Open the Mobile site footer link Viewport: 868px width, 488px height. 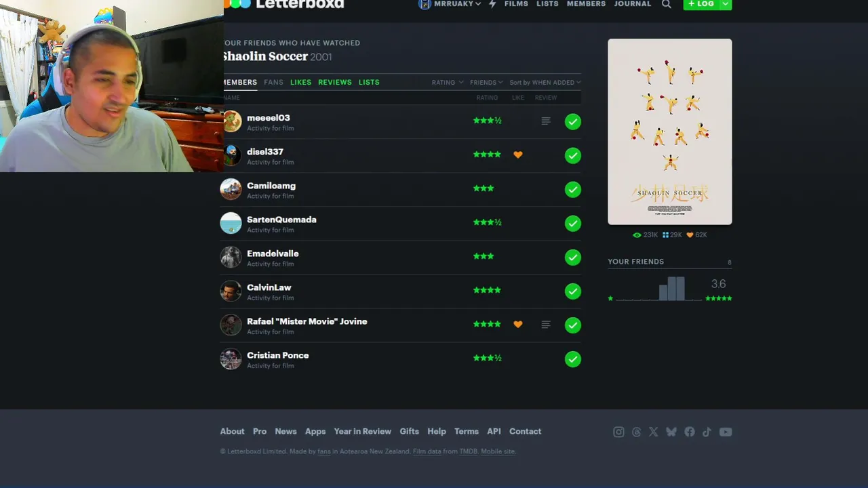(x=498, y=451)
